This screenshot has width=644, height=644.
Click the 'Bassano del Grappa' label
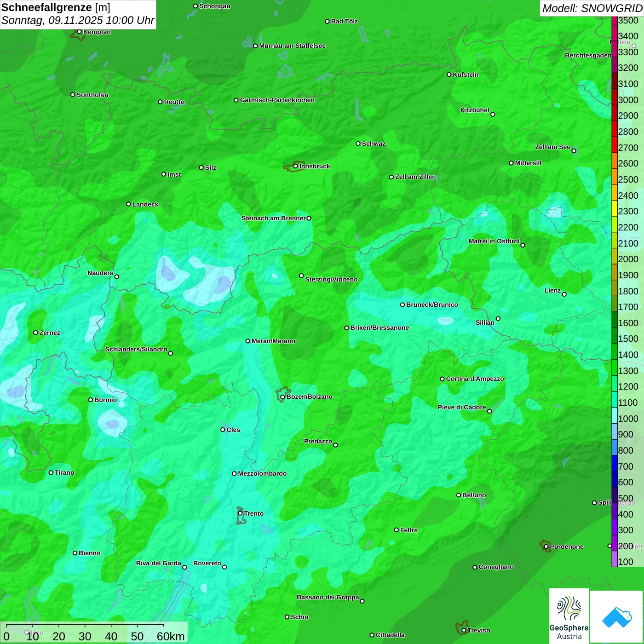coord(328,597)
